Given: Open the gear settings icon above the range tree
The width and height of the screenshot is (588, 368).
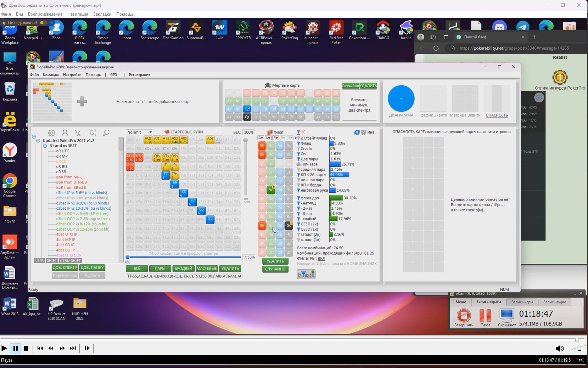Looking at the screenshot, I should pos(51,133).
